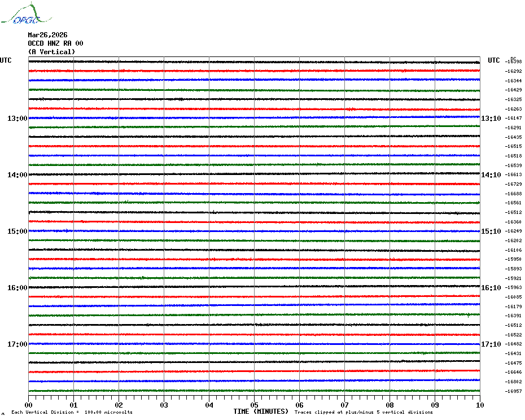This screenshot has height=420, width=525.
Task: Click the Mar26,2026 date label
Action: [x=47, y=35]
